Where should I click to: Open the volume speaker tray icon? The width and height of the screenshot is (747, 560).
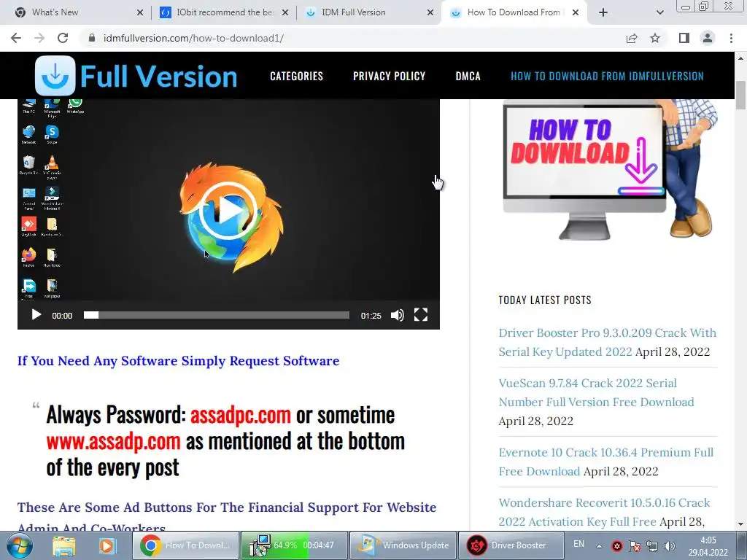[x=670, y=546]
